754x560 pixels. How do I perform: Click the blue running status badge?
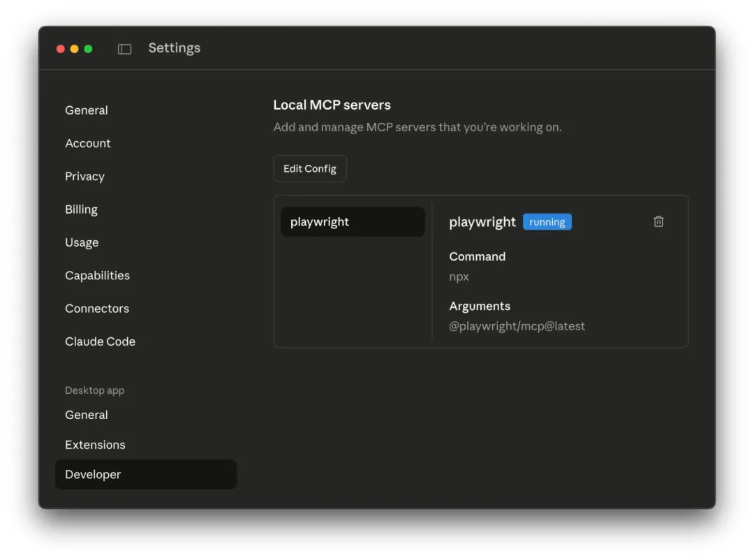coord(547,222)
